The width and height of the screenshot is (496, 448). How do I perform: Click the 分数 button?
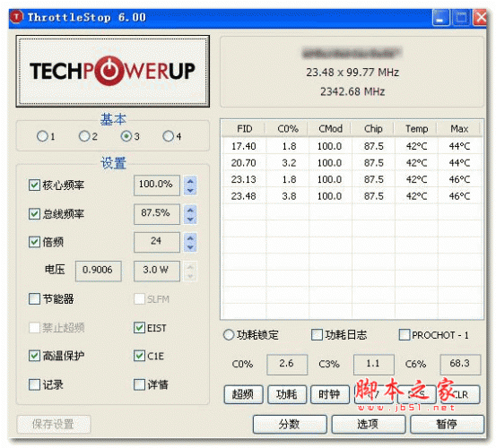(x=290, y=424)
